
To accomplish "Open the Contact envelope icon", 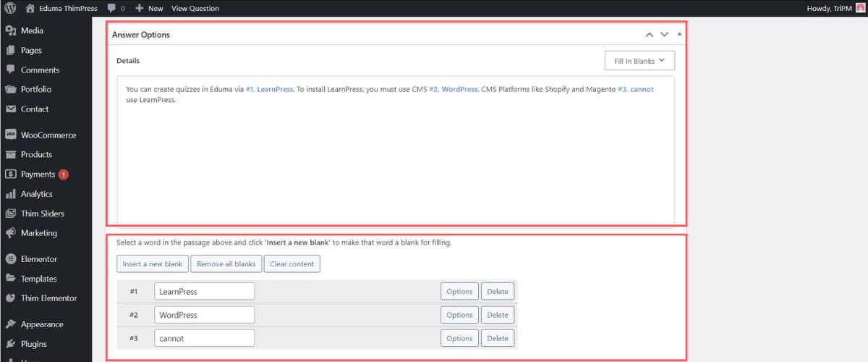I will click(11, 109).
